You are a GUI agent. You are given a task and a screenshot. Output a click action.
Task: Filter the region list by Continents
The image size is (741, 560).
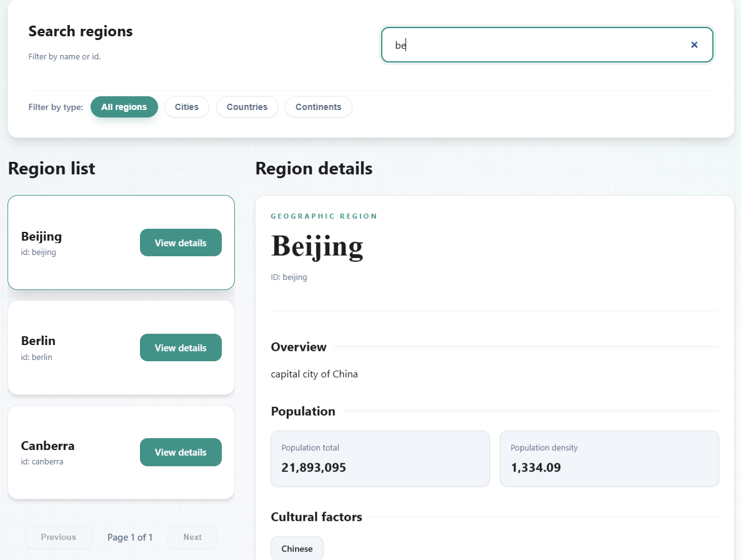tap(318, 107)
